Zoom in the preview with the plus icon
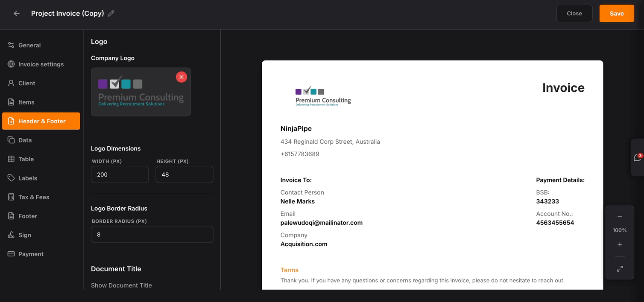The height and width of the screenshot is (302, 644). [620, 244]
